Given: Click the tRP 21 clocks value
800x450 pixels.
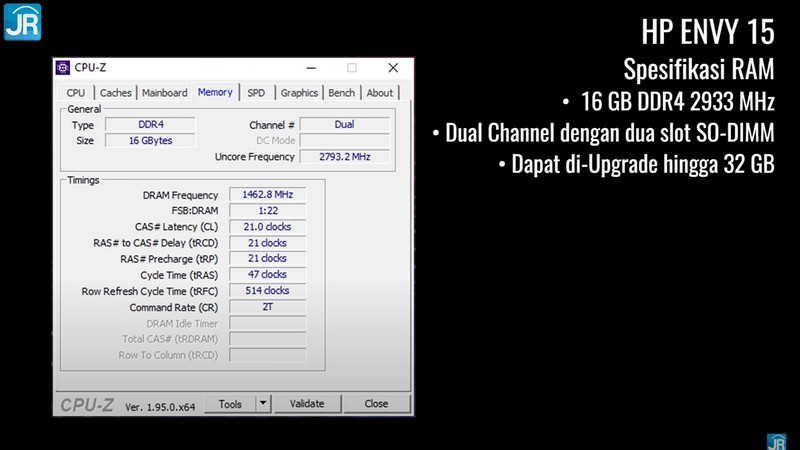Looking at the screenshot, I should tap(267, 258).
